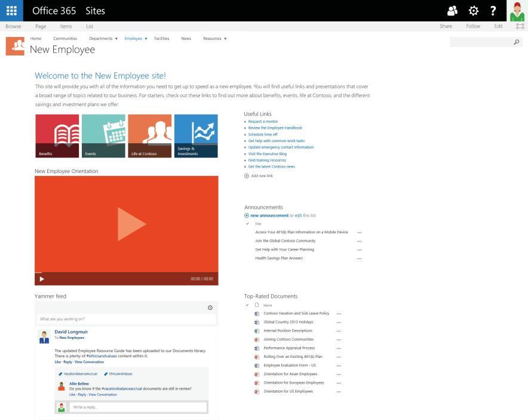Switch to the List ribbon tab
The width and height of the screenshot is (528, 420).
tap(90, 26)
